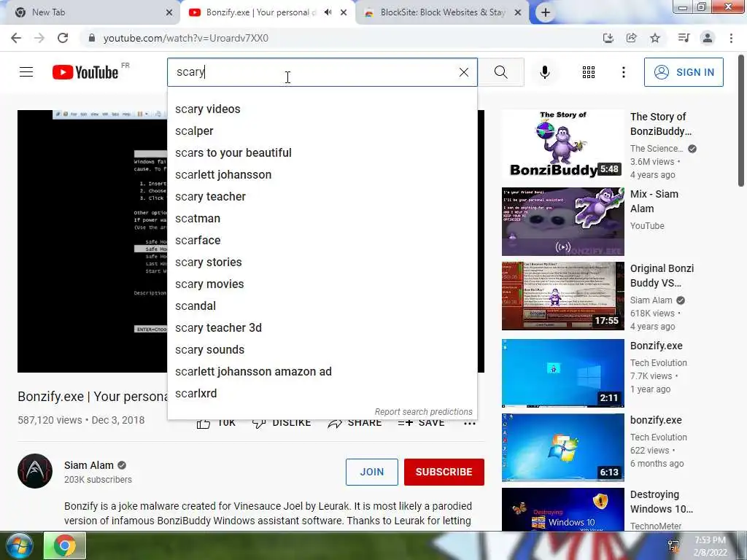
Task: Open YouTube settings three-dot menu
Action: [624, 72]
